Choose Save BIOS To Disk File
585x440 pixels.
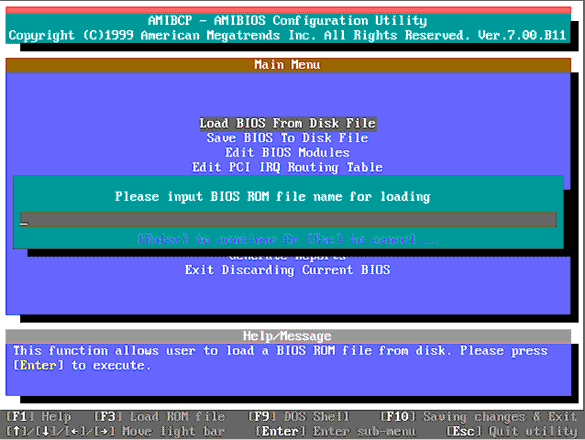coord(288,138)
